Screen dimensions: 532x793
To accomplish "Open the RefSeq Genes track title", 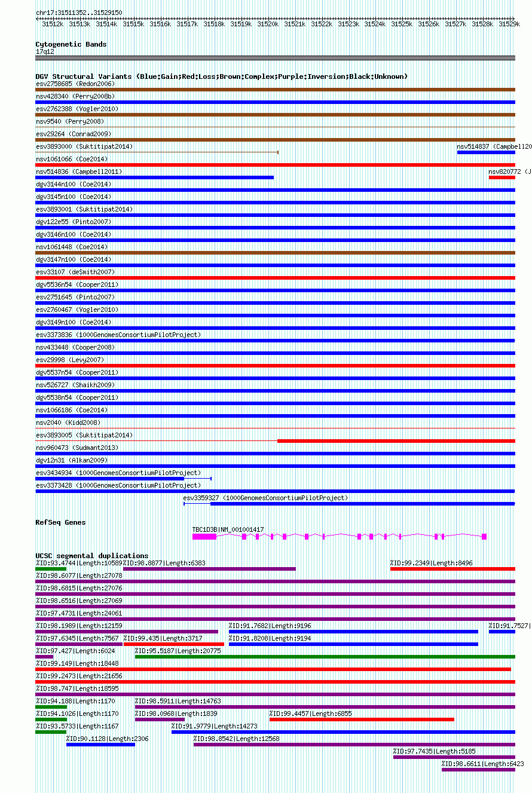I will coord(60,522).
